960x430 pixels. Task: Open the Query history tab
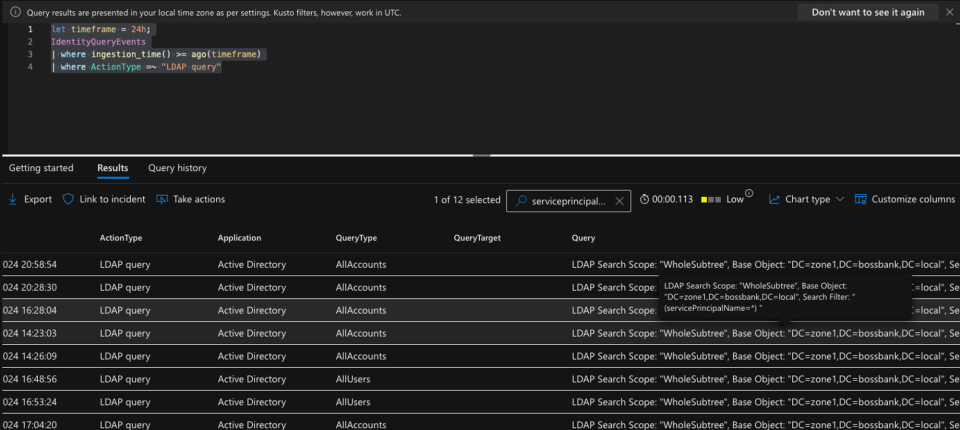(178, 168)
